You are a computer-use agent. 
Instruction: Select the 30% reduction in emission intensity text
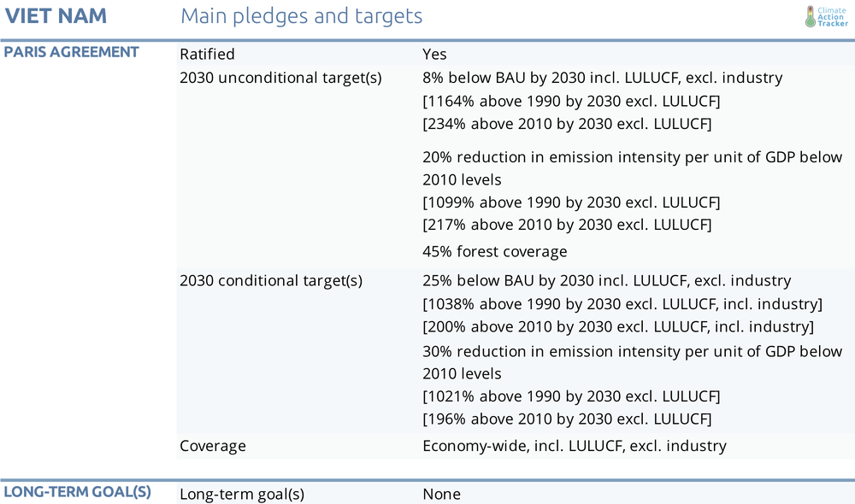(x=633, y=362)
